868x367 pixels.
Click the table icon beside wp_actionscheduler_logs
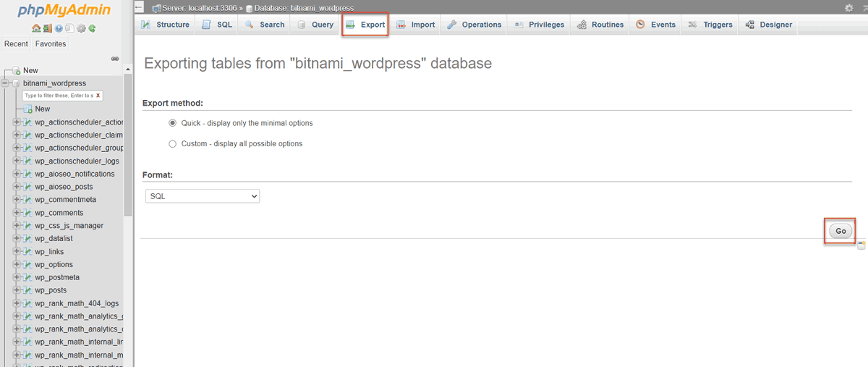(x=28, y=161)
